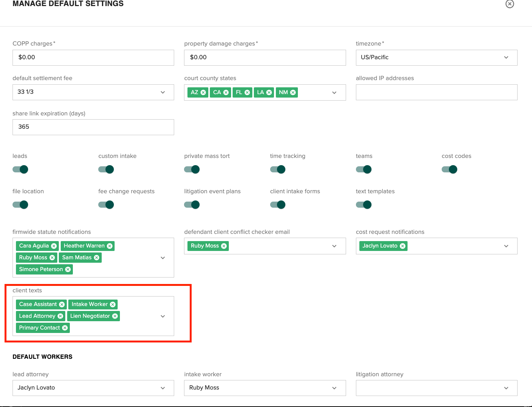Expand court county states dropdown
Viewport: 532px width, 407px height.
334,93
